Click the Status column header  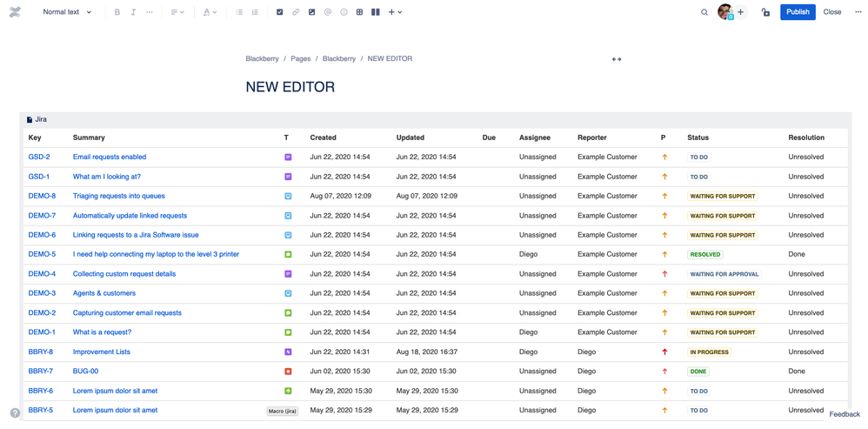[698, 137]
